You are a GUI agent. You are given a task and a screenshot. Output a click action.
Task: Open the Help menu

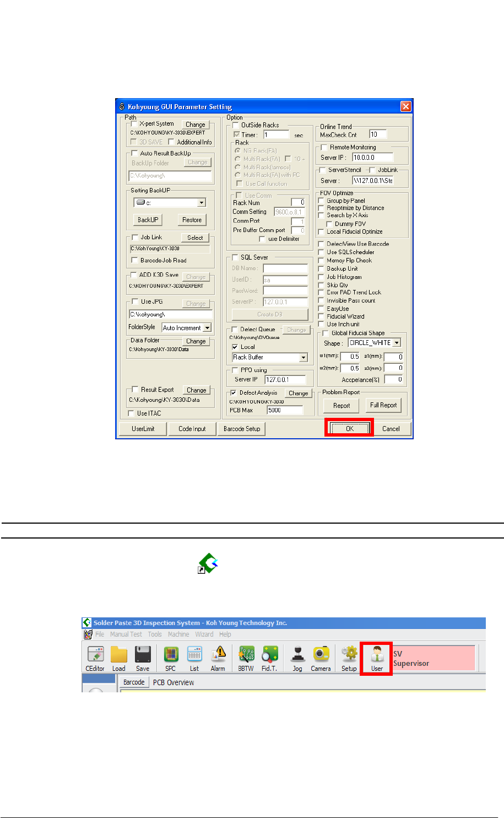coord(225,634)
